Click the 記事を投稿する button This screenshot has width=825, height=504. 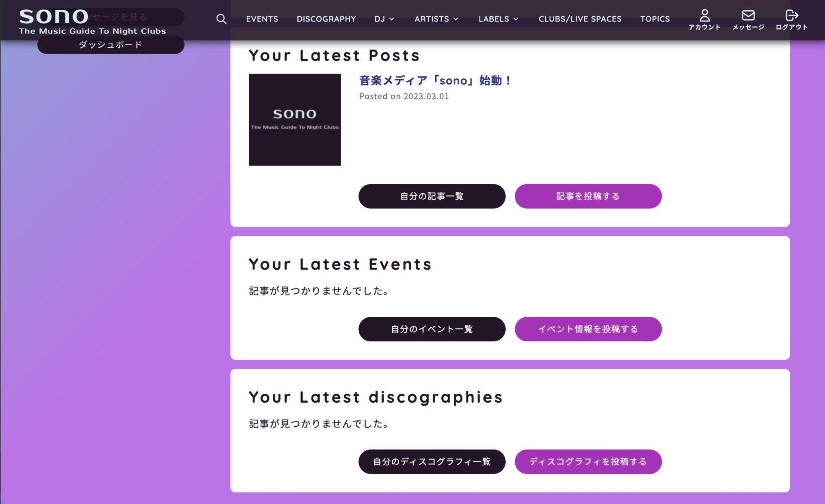pos(588,196)
